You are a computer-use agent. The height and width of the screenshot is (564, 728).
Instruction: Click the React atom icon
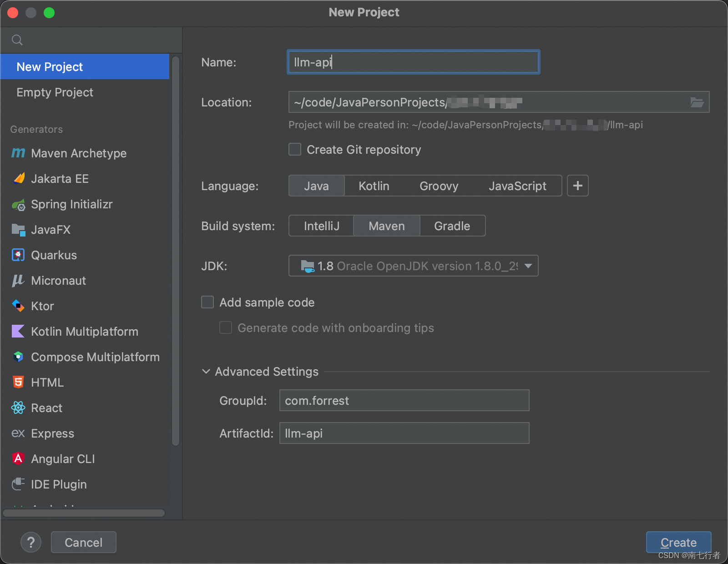(x=18, y=408)
